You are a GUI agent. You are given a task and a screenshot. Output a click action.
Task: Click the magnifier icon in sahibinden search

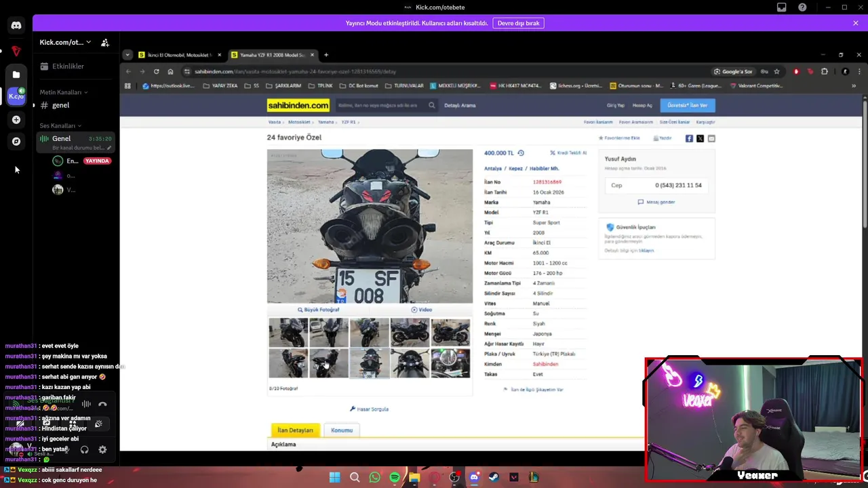432,105
